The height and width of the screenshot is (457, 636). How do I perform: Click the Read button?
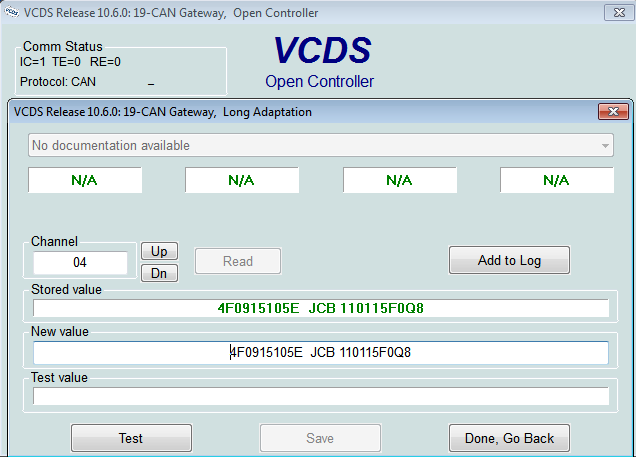coord(238,261)
